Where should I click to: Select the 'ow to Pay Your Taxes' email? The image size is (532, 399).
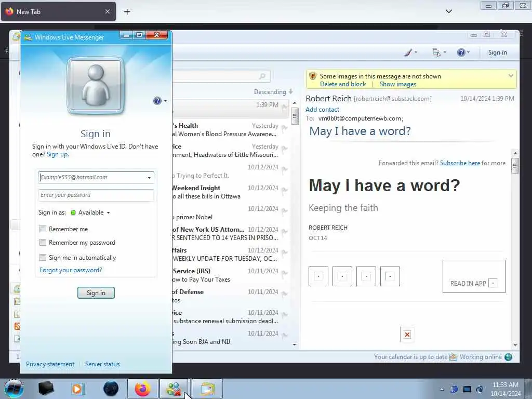point(231,275)
